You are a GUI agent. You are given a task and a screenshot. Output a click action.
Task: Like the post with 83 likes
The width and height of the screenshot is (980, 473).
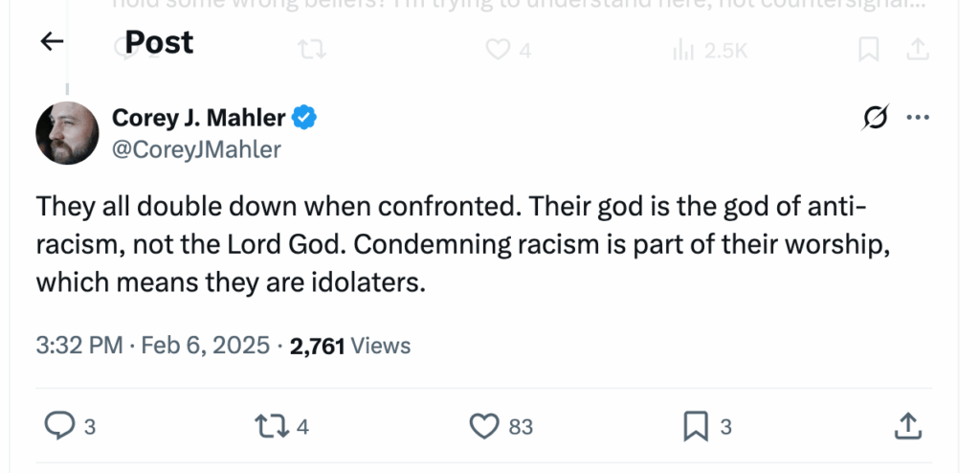(x=488, y=426)
